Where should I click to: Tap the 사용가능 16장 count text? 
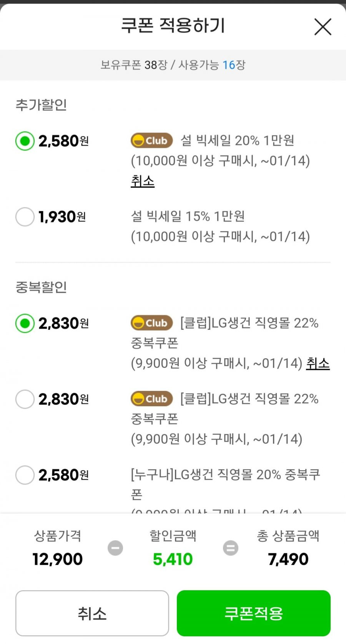tap(212, 65)
